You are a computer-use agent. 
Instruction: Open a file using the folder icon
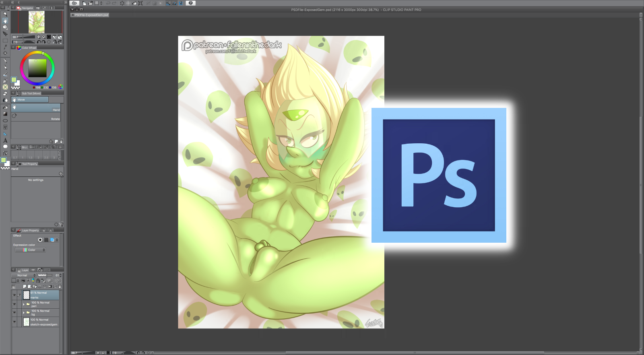[x=91, y=3]
